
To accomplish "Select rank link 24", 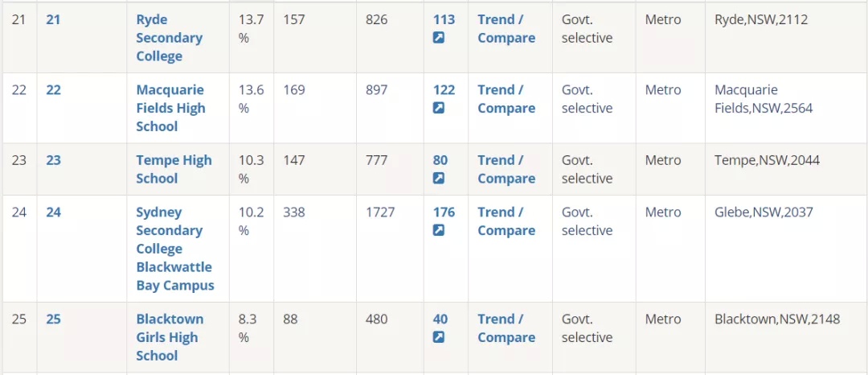I will (x=53, y=212).
